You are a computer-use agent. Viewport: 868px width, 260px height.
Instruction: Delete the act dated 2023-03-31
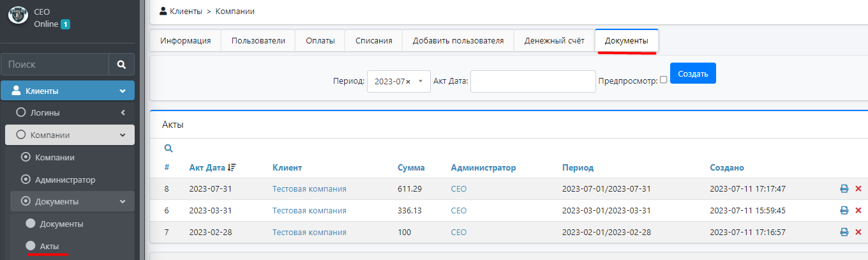click(858, 211)
